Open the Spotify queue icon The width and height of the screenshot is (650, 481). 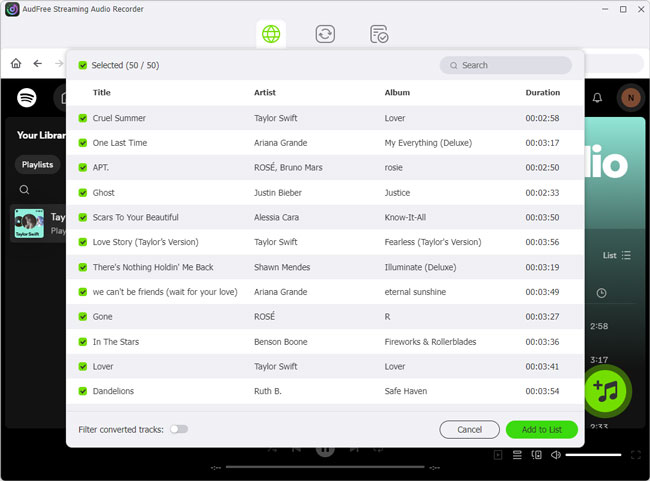[x=517, y=455]
